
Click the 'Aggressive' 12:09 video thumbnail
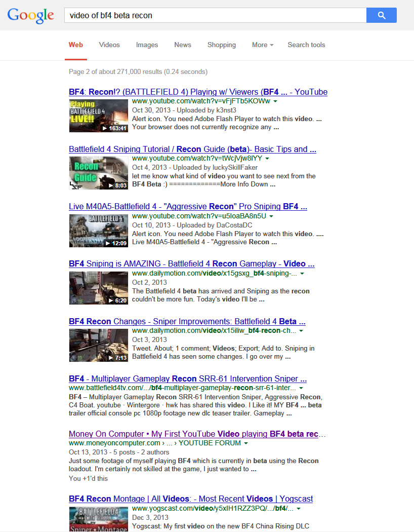pos(99,231)
